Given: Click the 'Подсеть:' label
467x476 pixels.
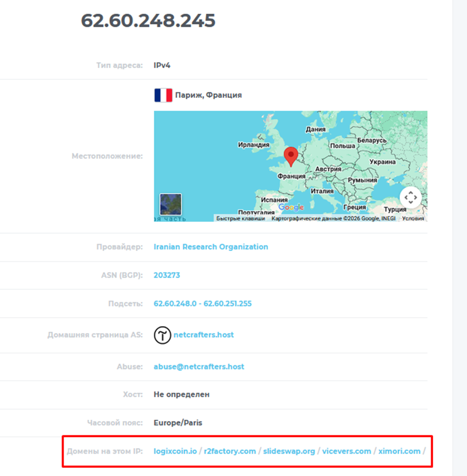Looking at the screenshot, I should point(126,303).
